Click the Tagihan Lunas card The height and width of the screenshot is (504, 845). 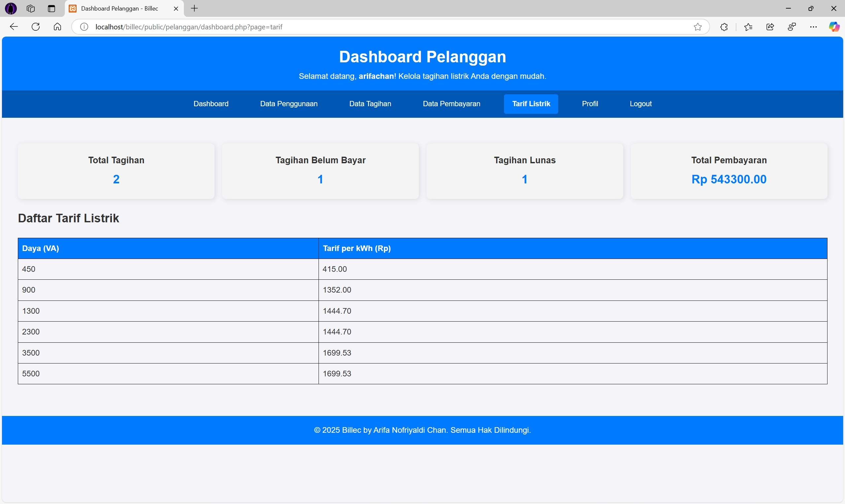click(524, 171)
